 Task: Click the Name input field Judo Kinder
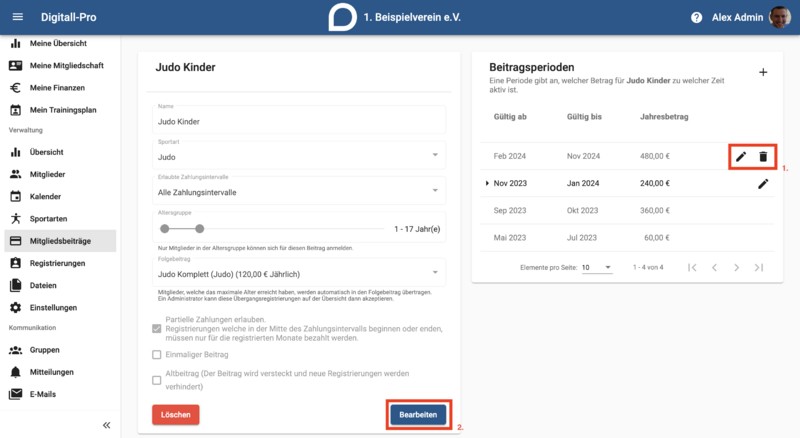coord(298,119)
